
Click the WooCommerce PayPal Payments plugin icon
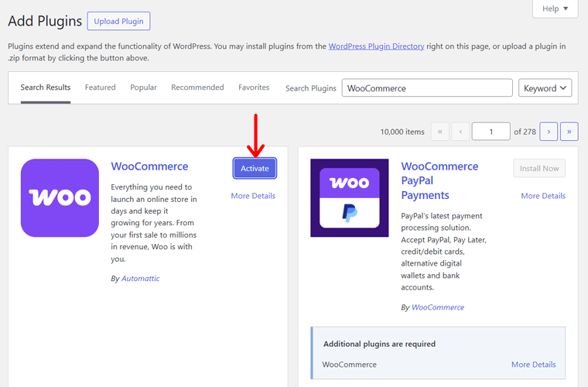350,197
